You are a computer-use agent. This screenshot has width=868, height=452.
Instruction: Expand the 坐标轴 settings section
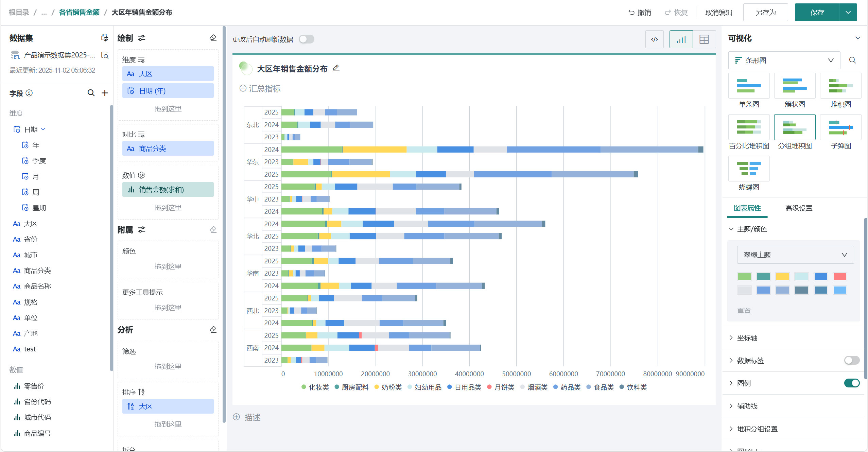[747, 337]
